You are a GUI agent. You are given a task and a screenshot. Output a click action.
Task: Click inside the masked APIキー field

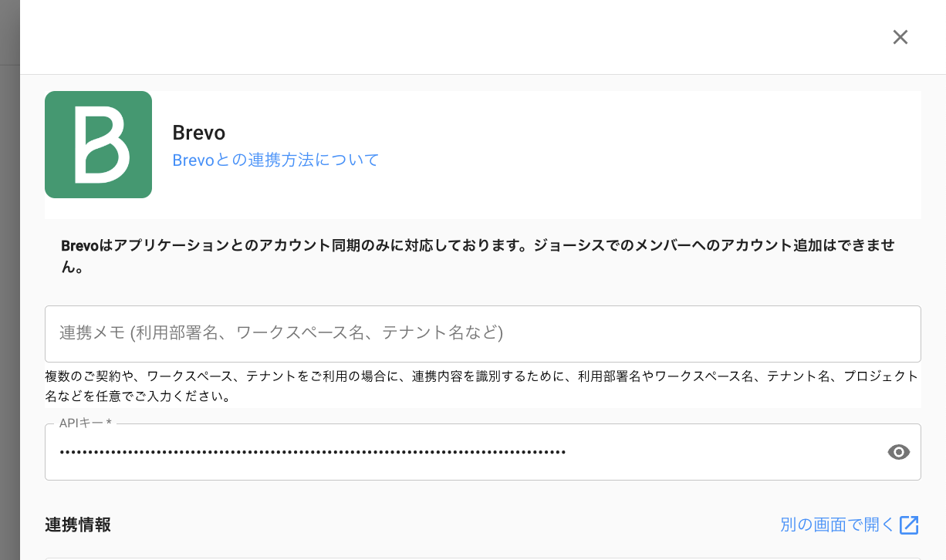(x=694, y=452)
